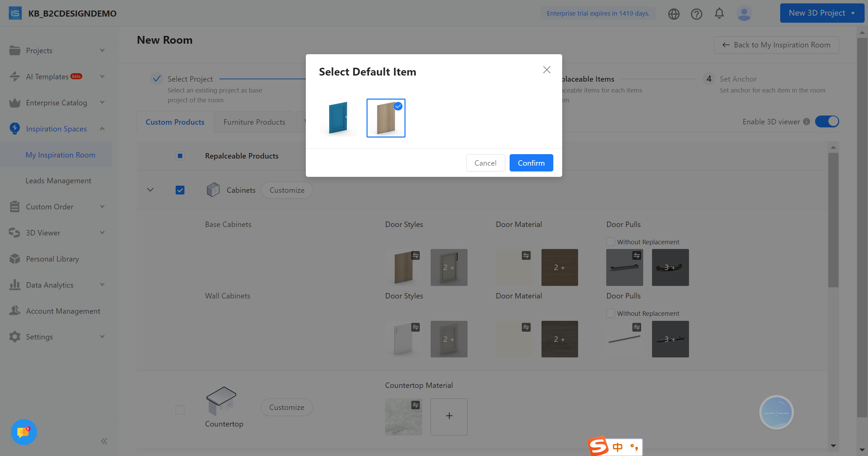Click the add countertop material plus box

click(x=449, y=416)
